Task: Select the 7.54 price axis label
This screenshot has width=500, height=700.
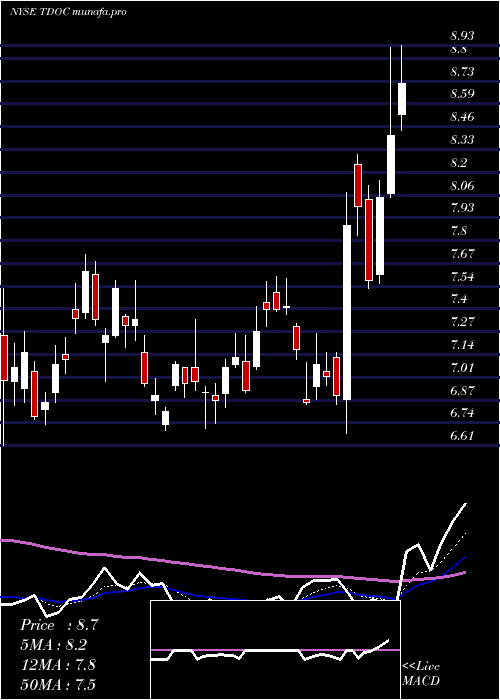Action: (x=462, y=276)
